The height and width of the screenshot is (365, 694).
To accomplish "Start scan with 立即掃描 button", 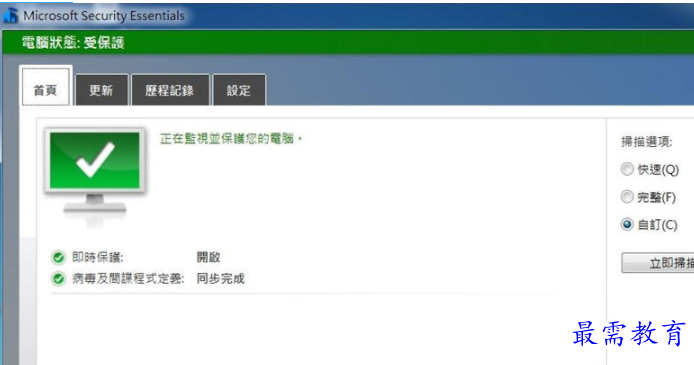I will pyautogui.click(x=658, y=263).
